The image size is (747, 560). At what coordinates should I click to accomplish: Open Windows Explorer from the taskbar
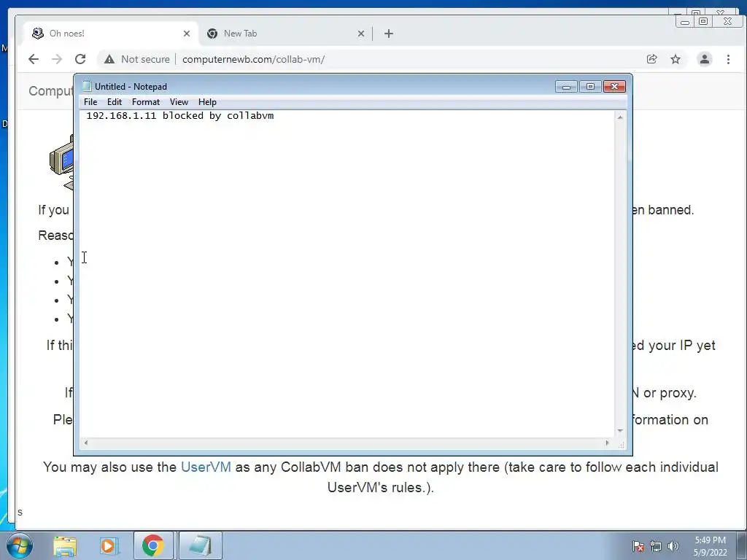click(x=65, y=545)
